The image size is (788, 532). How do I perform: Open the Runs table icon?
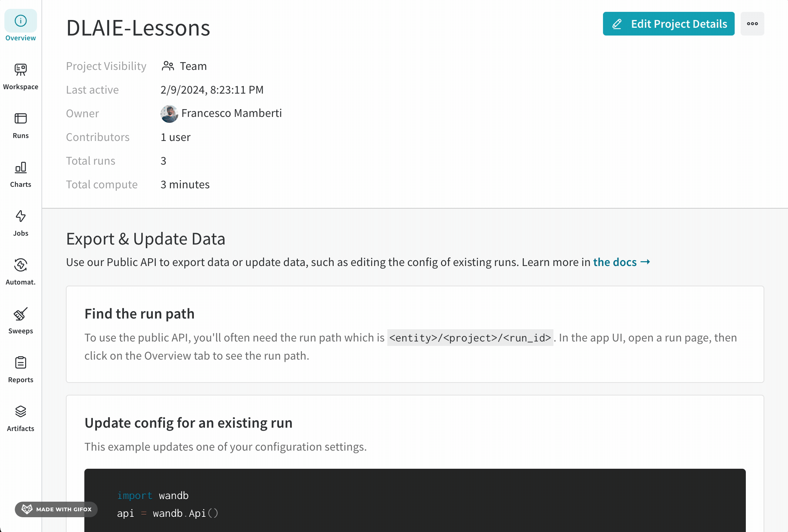pyautogui.click(x=21, y=118)
